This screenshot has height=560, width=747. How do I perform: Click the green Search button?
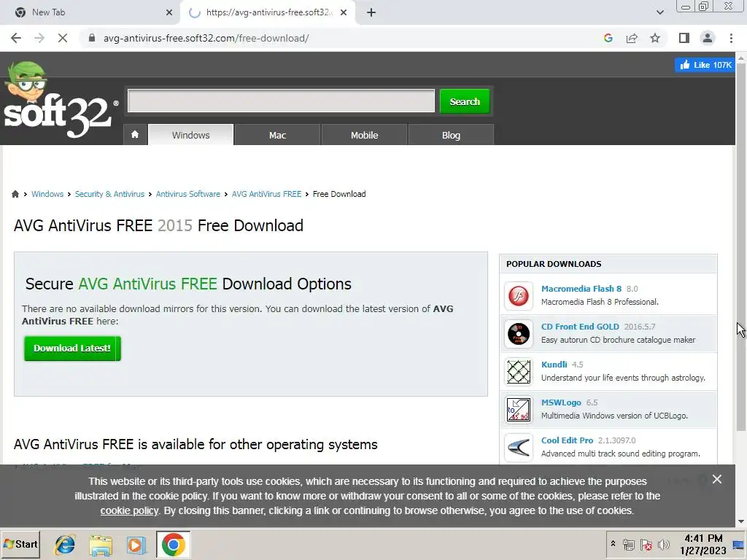[x=465, y=101]
